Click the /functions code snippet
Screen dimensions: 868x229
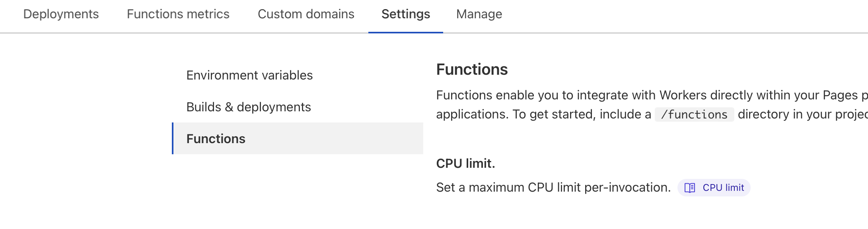694,114
